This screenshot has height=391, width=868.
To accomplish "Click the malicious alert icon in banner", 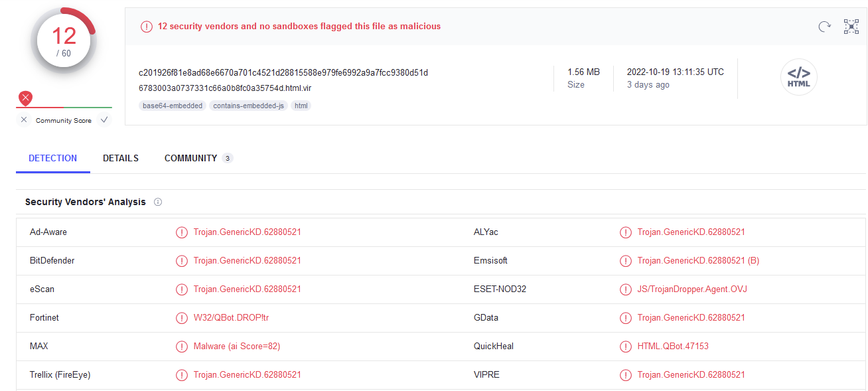I will click(146, 27).
